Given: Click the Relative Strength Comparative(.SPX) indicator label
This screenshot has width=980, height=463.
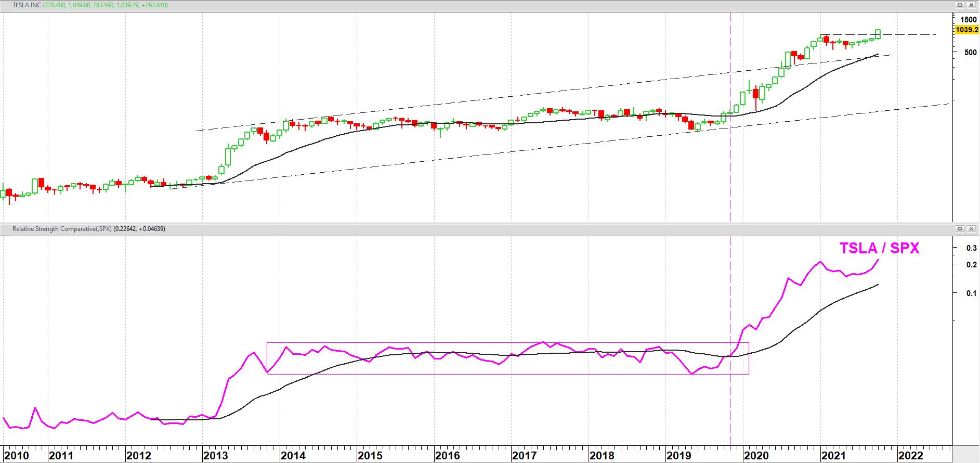Looking at the screenshot, I should tap(62, 229).
